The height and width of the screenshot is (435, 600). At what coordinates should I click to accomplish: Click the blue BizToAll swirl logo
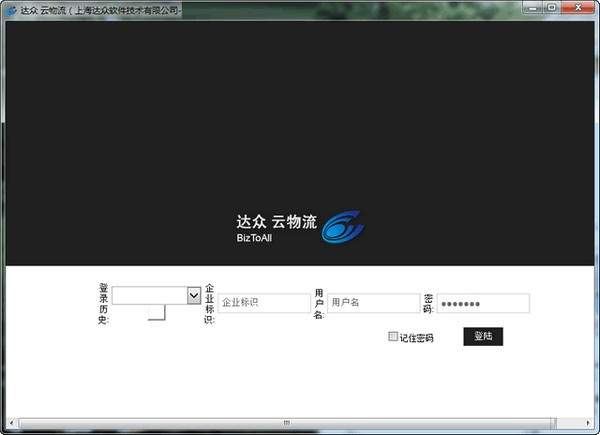click(x=342, y=228)
